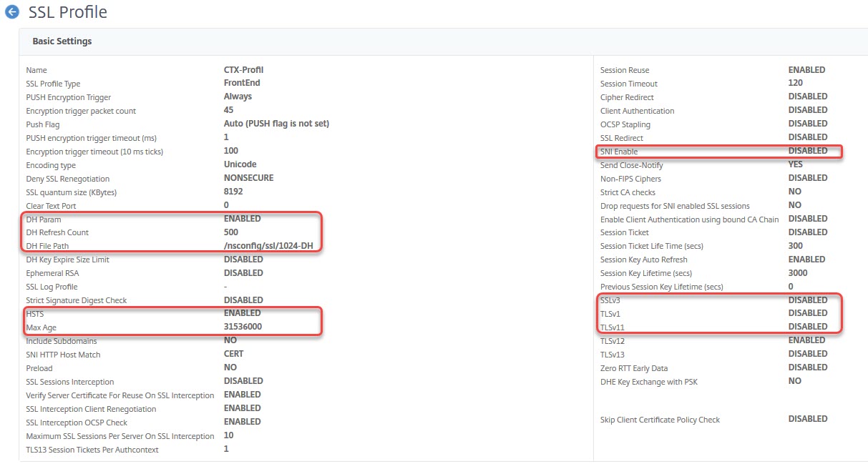Click the Client Authentication label
This screenshot has width=868, height=464.
[x=638, y=111]
